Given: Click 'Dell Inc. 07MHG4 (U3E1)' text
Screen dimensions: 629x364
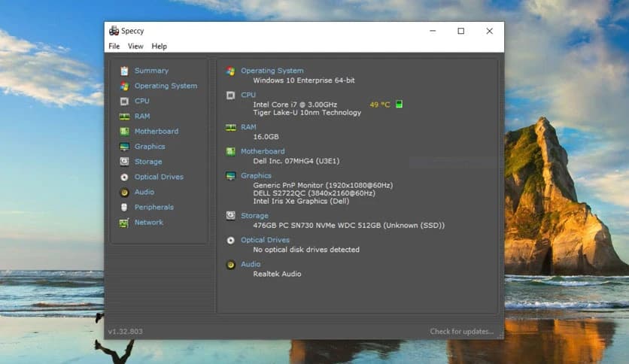Looking at the screenshot, I should click(296, 161).
